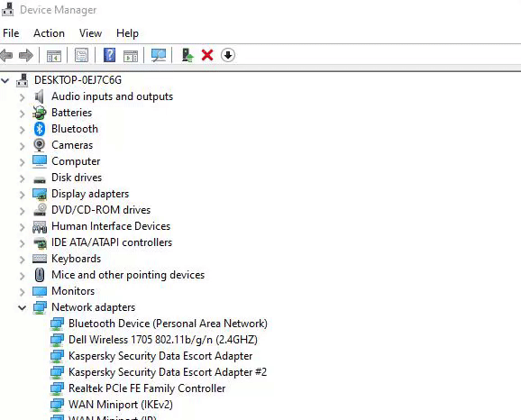Open the Properties toolbar icon
Viewport: 521px width, 420px height.
pyautogui.click(x=82, y=55)
